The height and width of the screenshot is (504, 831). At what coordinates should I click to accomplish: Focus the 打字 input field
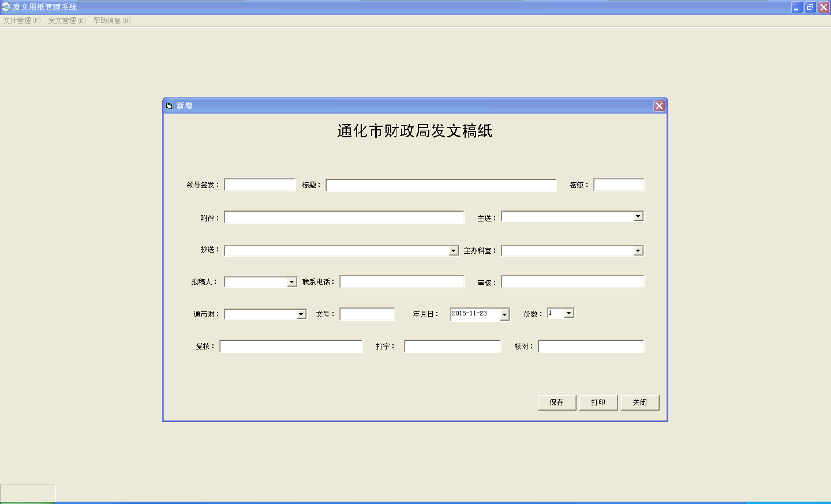point(452,347)
